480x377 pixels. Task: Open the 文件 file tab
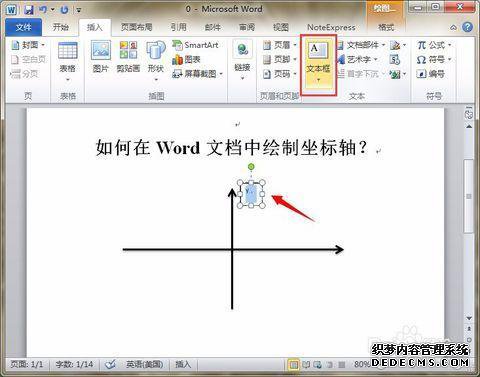(24, 27)
